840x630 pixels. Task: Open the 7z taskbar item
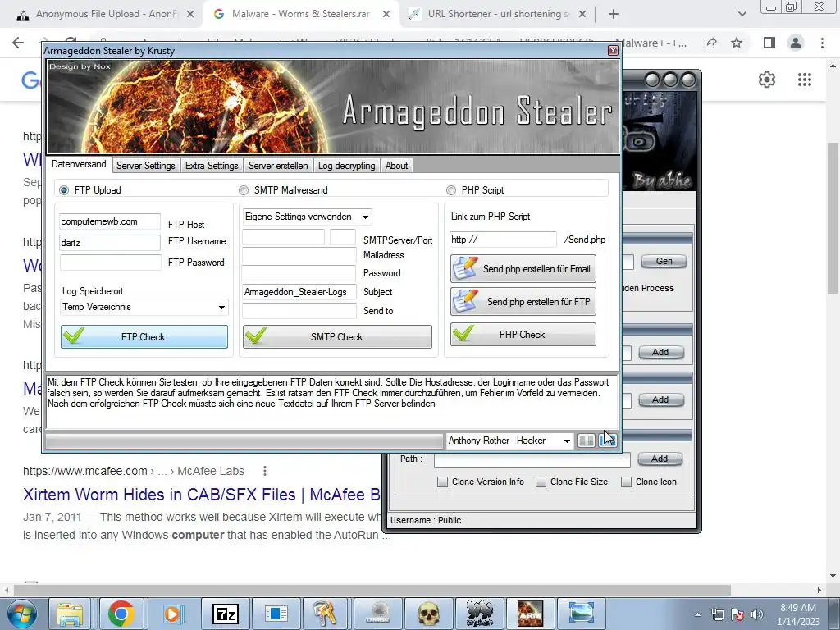pos(225,614)
